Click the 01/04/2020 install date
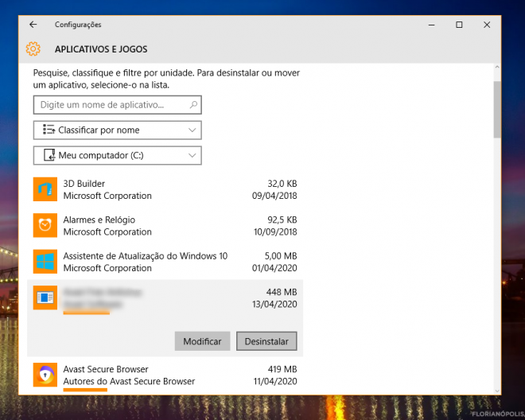 pyautogui.click(x=274, y=268)
